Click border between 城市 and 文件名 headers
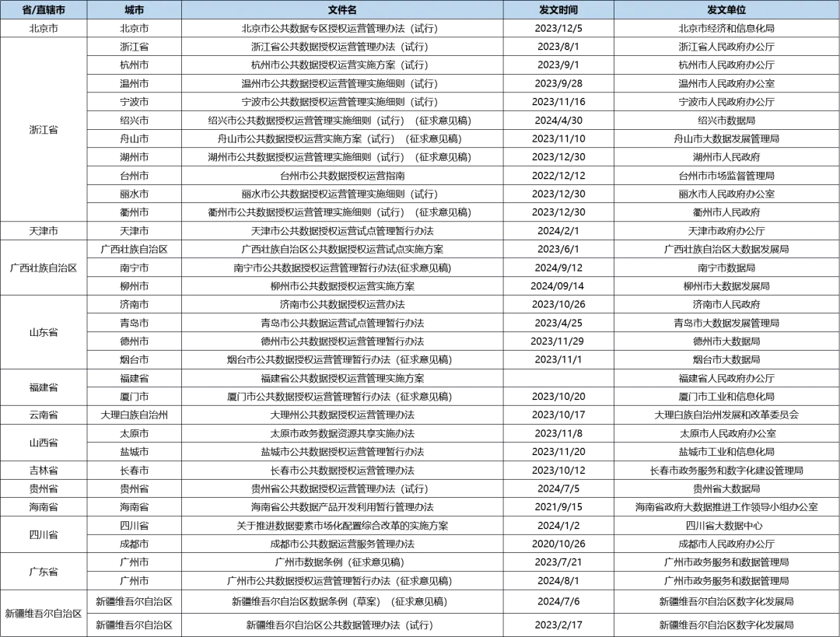 [x=181, y=10]
